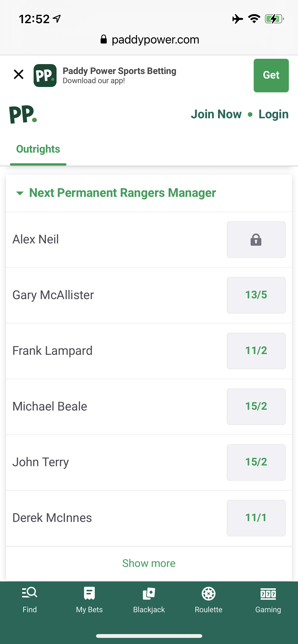Viewport: 298px width, 644px height.
Task: Select John Terry 15/2 odds
Action: pos(256,462)
